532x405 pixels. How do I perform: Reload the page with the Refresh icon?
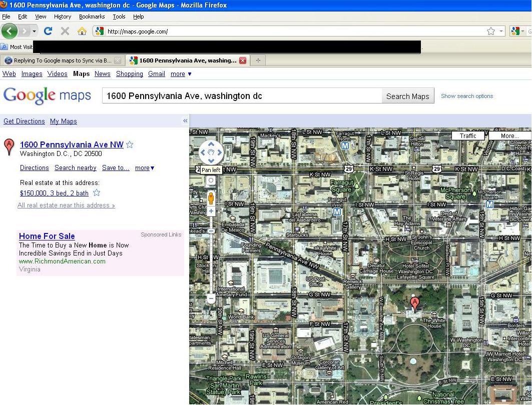(48, 31)
